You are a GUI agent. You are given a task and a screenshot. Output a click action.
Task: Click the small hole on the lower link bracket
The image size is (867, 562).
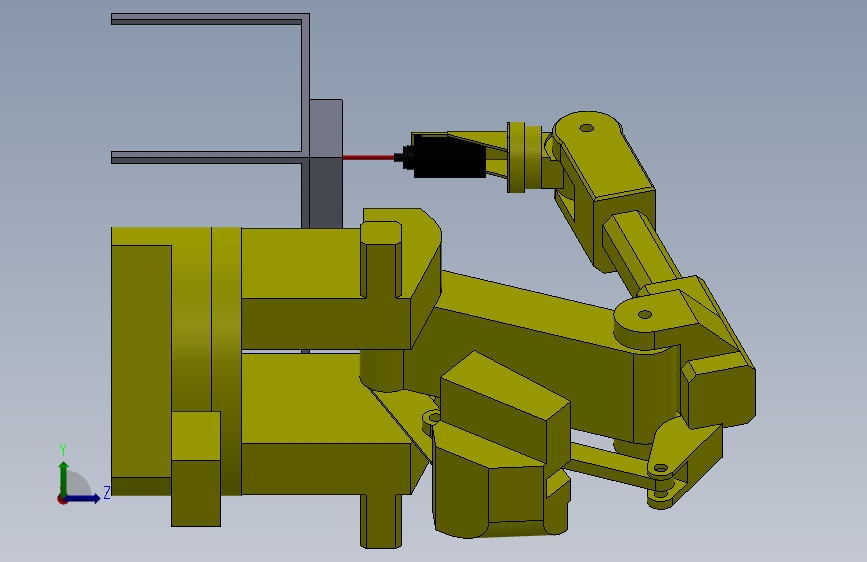coord(661,468)
